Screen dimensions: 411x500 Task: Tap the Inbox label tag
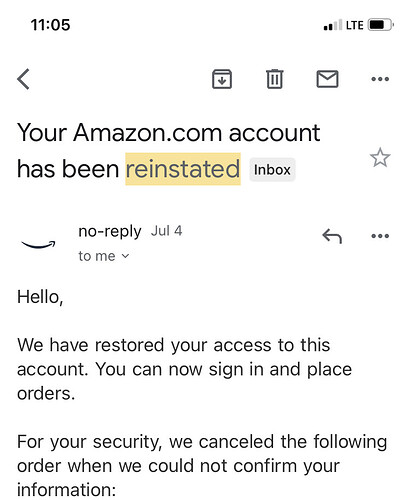click(x=272, y=170)
